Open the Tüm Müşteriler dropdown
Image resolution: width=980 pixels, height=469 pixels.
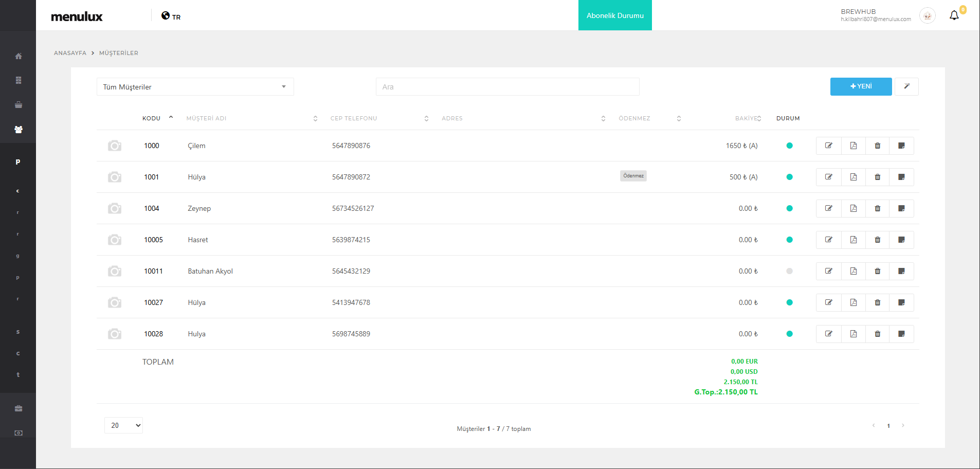(x=195, y=87)
